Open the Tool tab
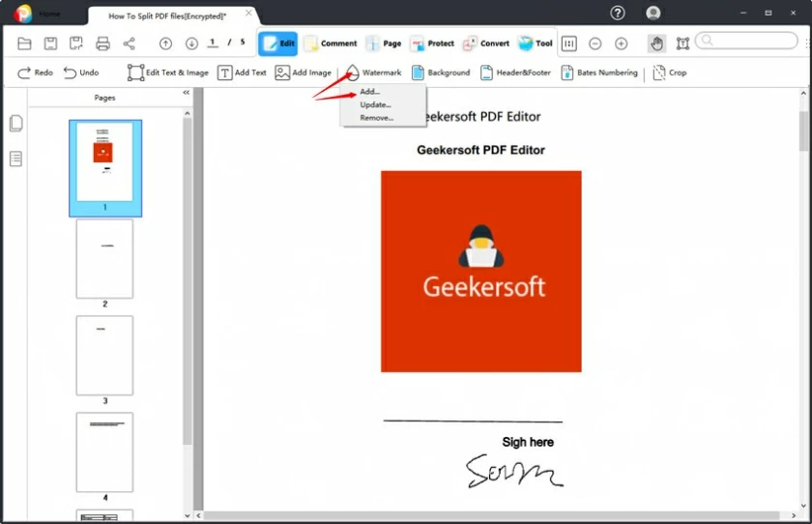Viewport: 812px width, 524px height. [536, 44]
